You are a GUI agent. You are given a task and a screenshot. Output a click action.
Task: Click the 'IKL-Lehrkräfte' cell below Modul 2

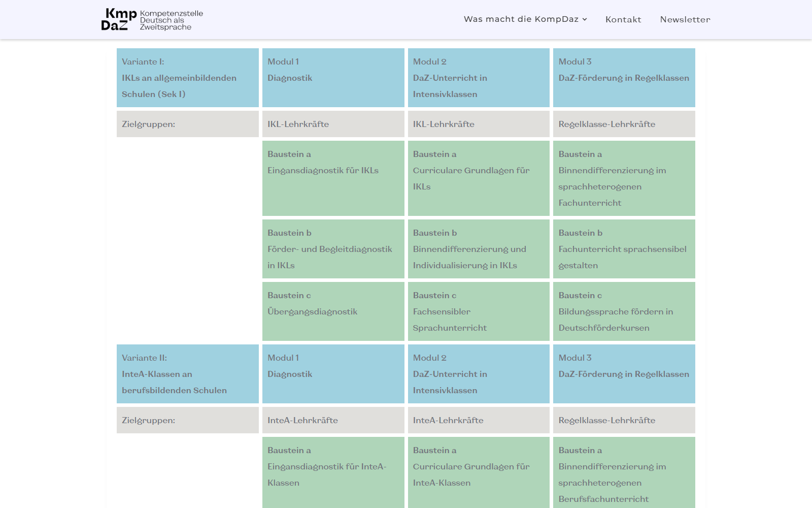click(479, 124)
